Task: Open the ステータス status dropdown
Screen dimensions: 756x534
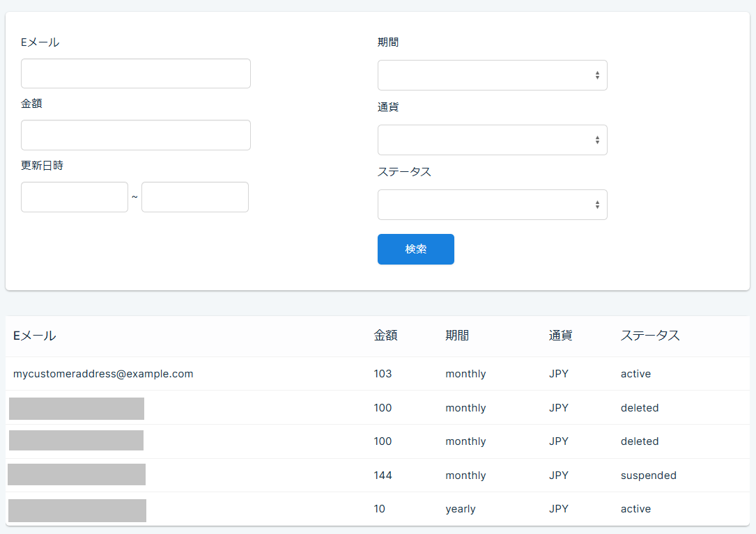Action: tap(492, 205)
